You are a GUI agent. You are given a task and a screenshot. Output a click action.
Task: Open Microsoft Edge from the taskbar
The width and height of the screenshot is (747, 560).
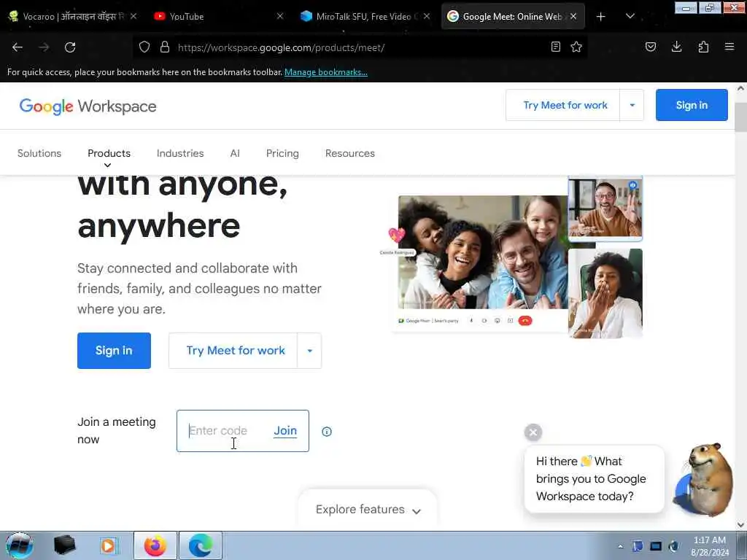(x=201, y=545)
